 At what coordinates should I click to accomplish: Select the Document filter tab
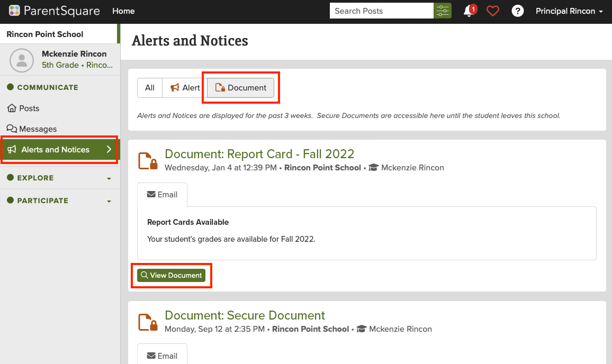(240, 88)
